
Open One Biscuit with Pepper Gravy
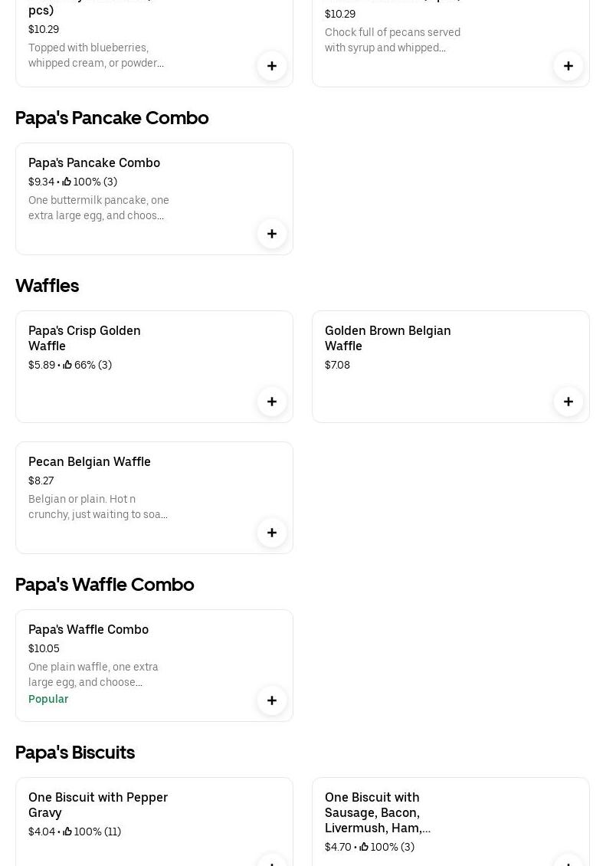pyautogui.click(x=98, y=805)
